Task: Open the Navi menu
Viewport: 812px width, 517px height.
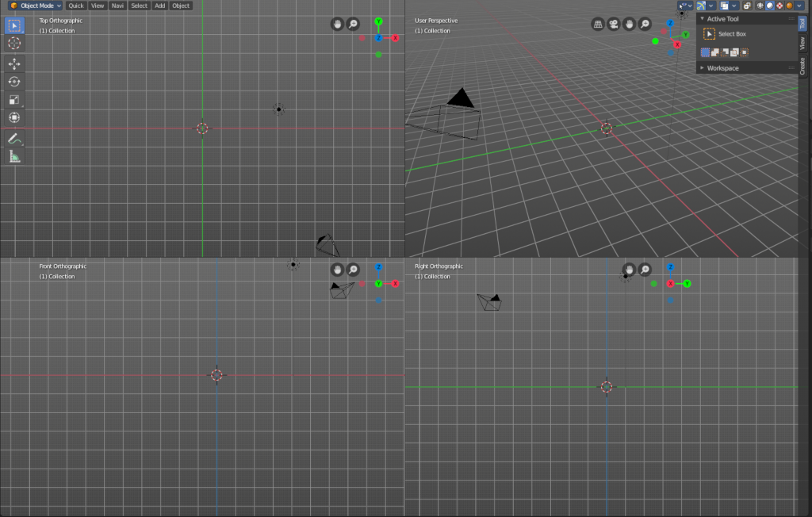Action: (x=117, y=6)
